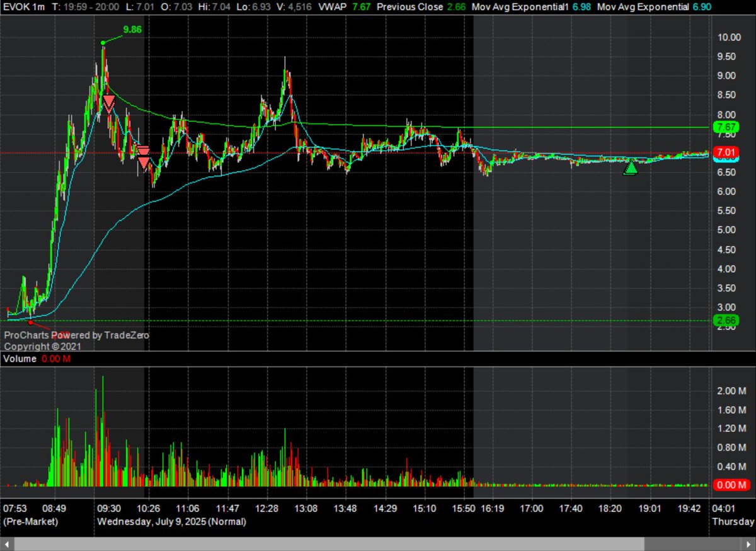This screenshot has width=756, height=551.
Task: Click the (Pre-Market) session label
Action: tap(30, 522)
